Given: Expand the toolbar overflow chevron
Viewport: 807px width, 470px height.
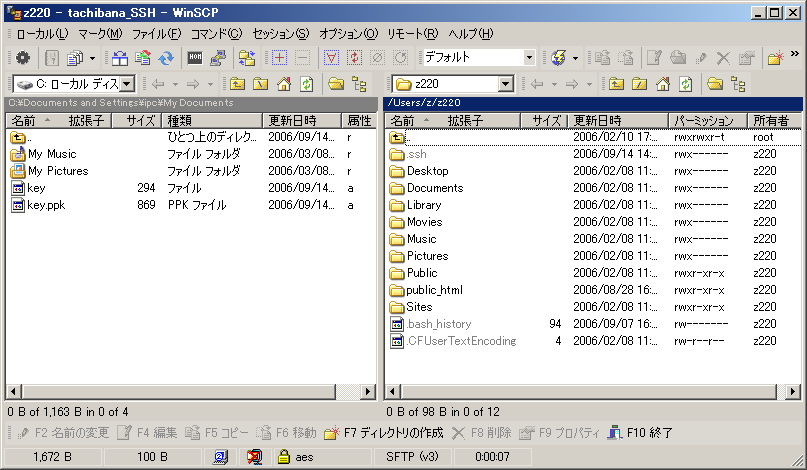Looking at the screenshot, I should pos(795,54).
